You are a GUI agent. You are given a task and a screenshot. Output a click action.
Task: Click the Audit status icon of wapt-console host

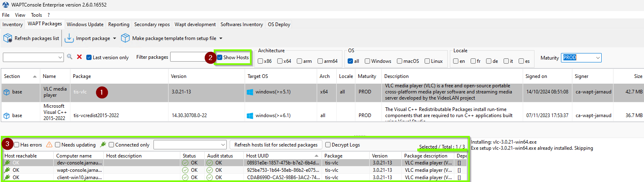[210, 170]
